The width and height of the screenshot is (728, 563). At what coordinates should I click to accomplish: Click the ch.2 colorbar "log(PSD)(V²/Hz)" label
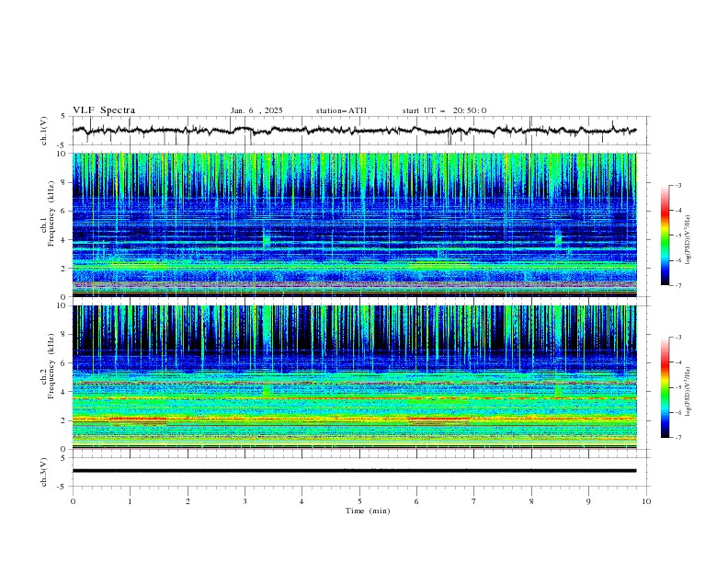(688, 392)
